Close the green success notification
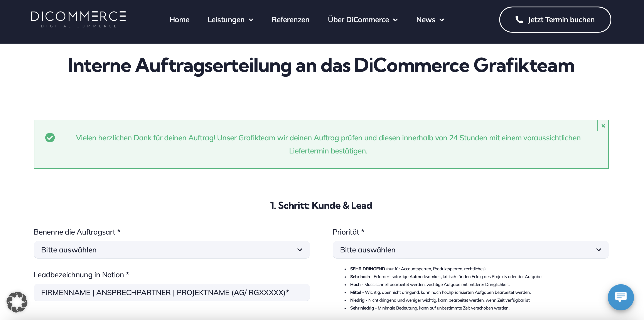 tap(603, 126)
